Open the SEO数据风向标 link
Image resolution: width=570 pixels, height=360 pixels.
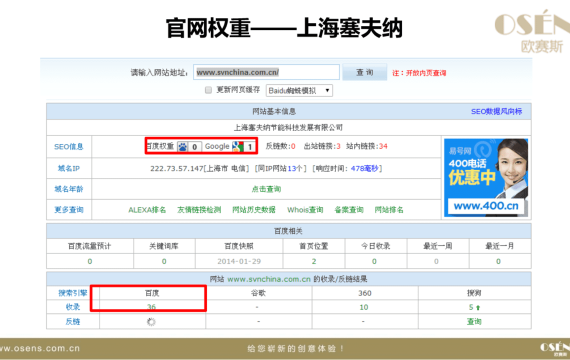click(x=497, y=112)
